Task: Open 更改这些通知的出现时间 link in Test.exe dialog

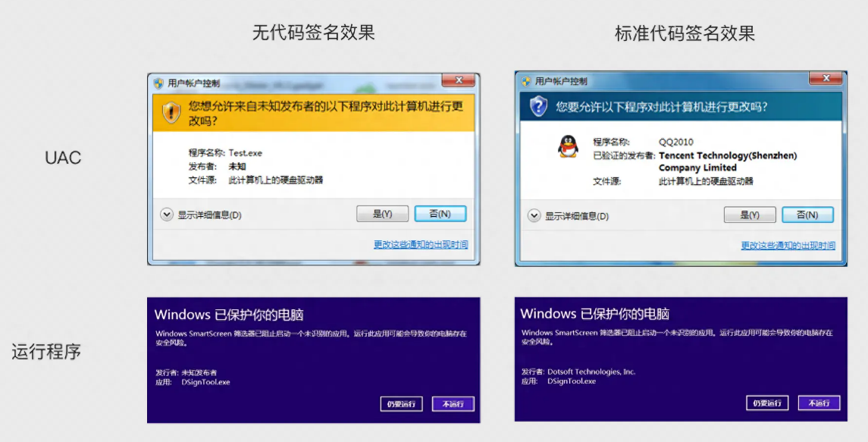Action: 421,244
